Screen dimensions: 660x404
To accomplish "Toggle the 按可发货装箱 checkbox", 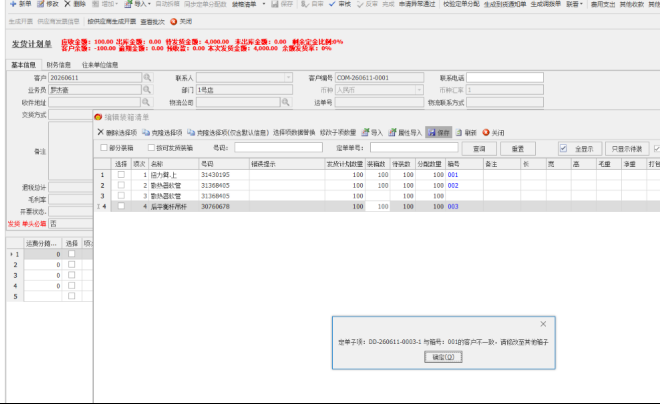I will pyautogui.click(x=151, y=147).
